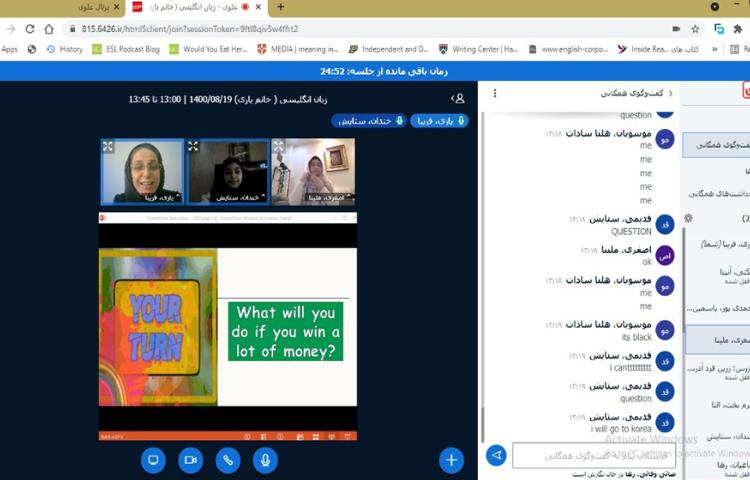
Task: Click the 'its black' chat message
Action: point(637,337)
